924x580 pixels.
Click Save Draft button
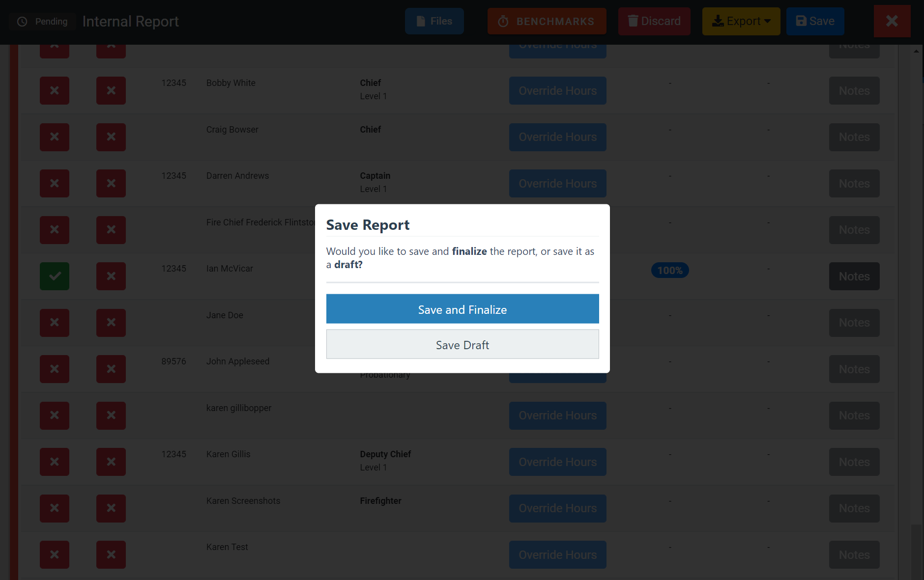(x=462, y=344)
